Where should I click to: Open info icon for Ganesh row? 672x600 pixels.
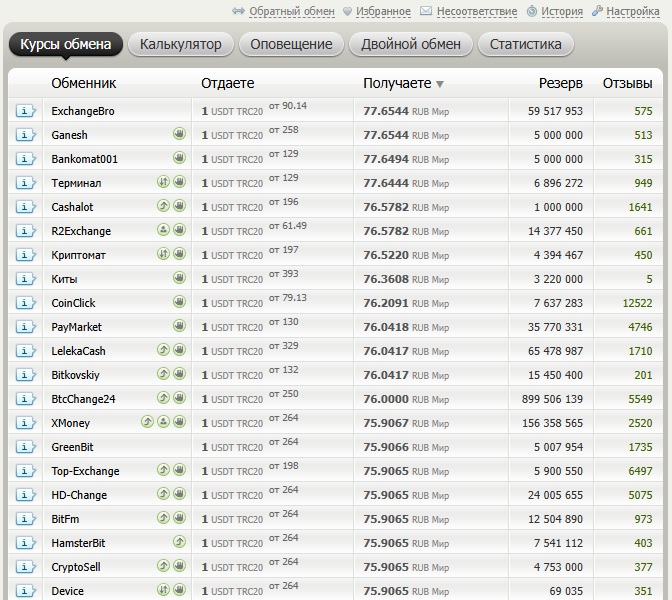tap(25, 135)
